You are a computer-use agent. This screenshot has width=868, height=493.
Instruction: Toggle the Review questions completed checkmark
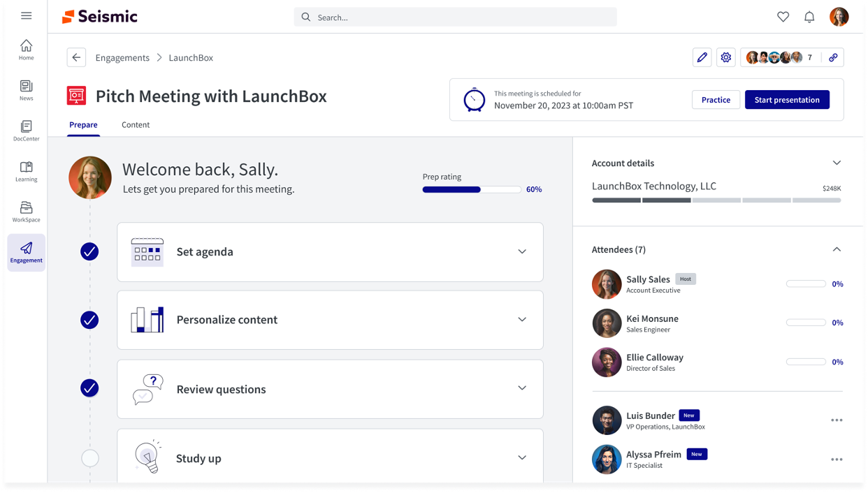coord(89,388)
